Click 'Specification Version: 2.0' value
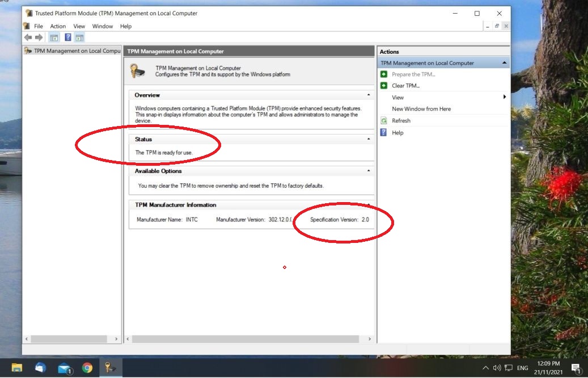This screenshot has width=588, height=378. click(x=340, y=220)
